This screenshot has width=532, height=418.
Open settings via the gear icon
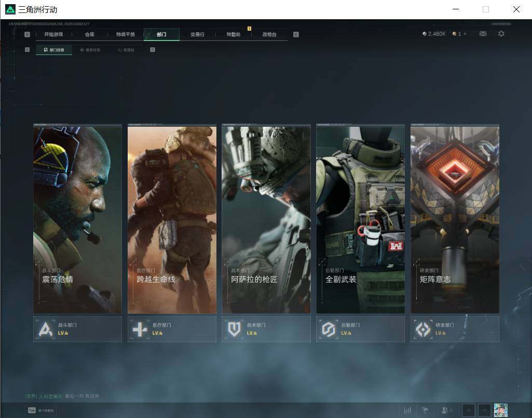(501, 34)
